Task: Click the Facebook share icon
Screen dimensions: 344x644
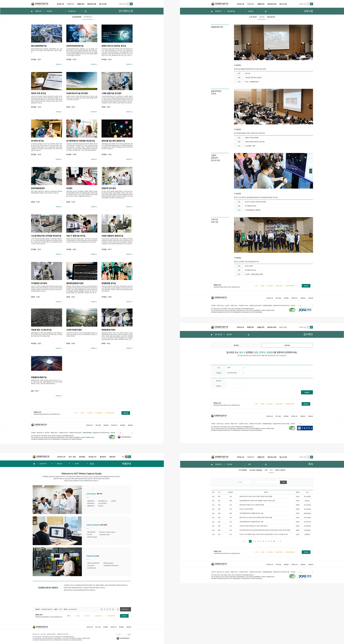Action: point(104,609)
